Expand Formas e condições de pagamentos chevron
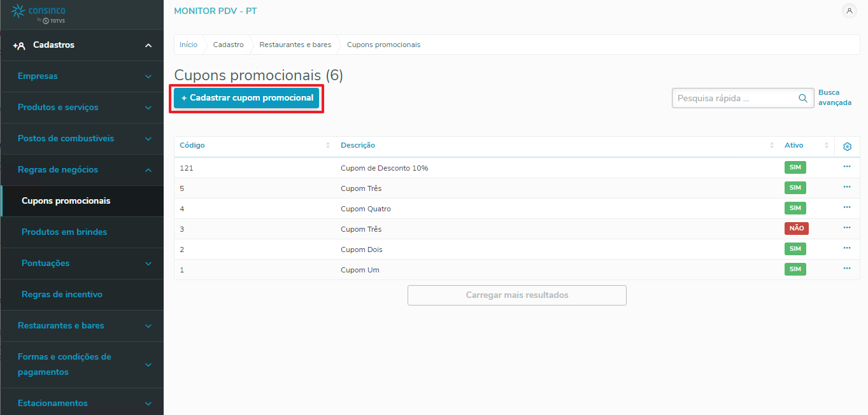Viewport: 868px width, 415px height. (x=148, y=365)
